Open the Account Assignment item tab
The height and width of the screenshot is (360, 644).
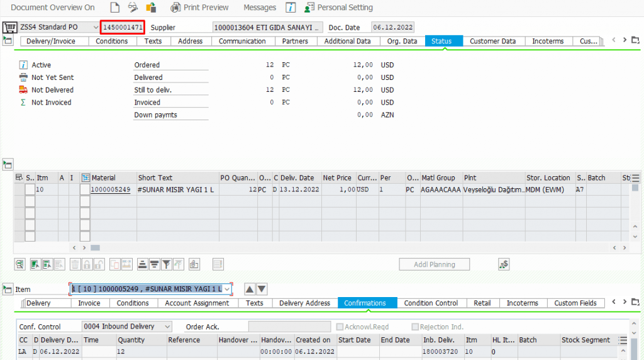pos(197,303)
